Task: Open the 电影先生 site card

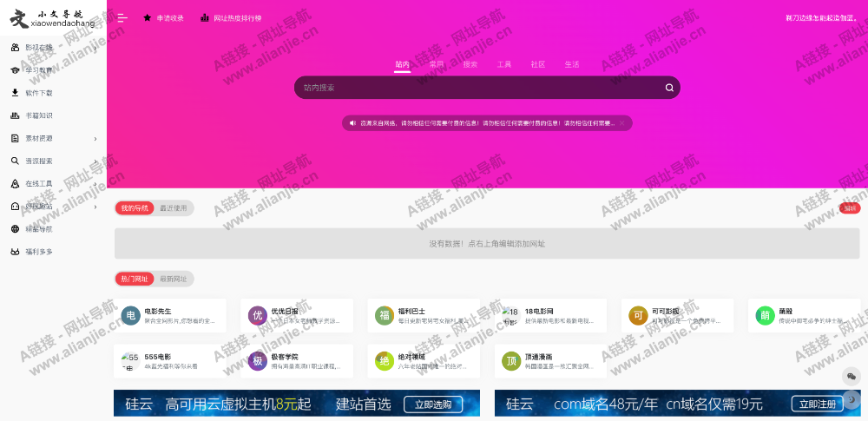Action: tap(170, 316)
